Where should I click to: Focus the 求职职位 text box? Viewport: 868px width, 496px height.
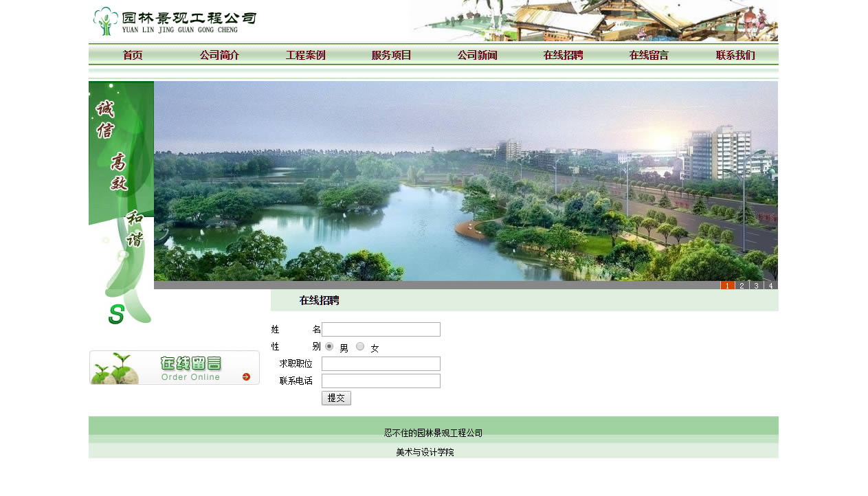[381, 364]
